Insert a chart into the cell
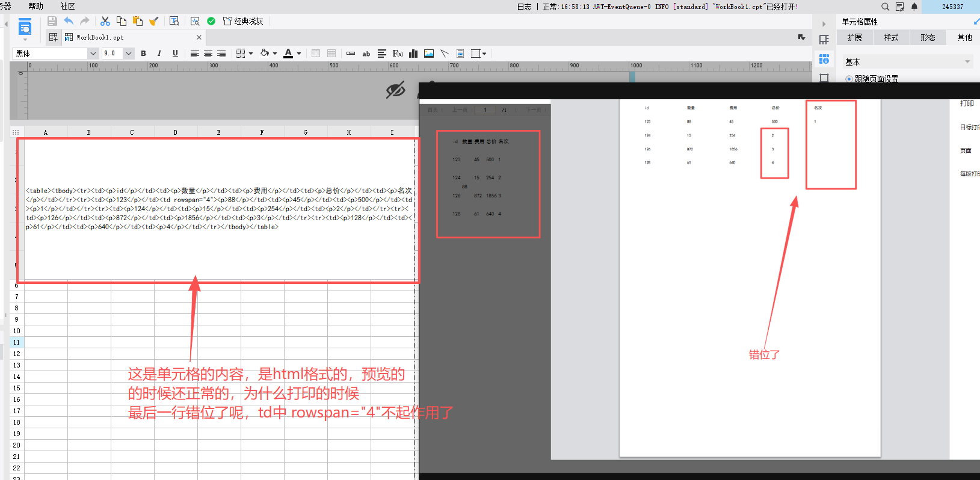 click(x=413, y=54)
